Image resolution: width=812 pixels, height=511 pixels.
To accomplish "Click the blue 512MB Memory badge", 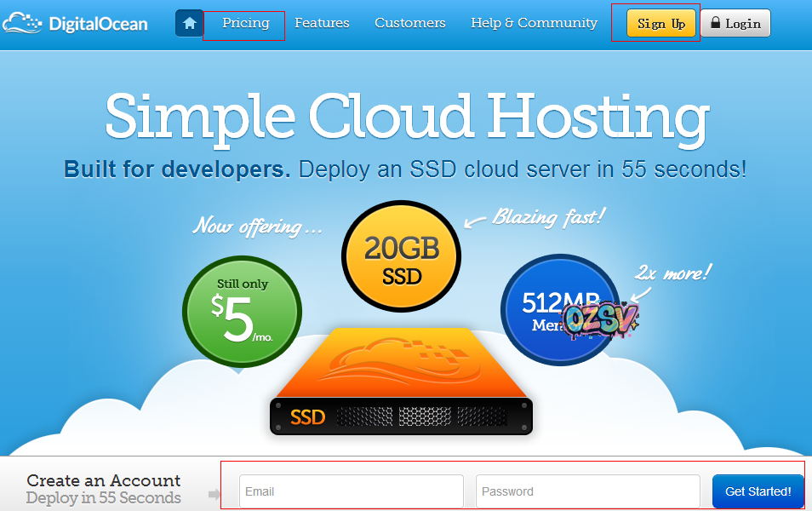I will click(561, 310).
